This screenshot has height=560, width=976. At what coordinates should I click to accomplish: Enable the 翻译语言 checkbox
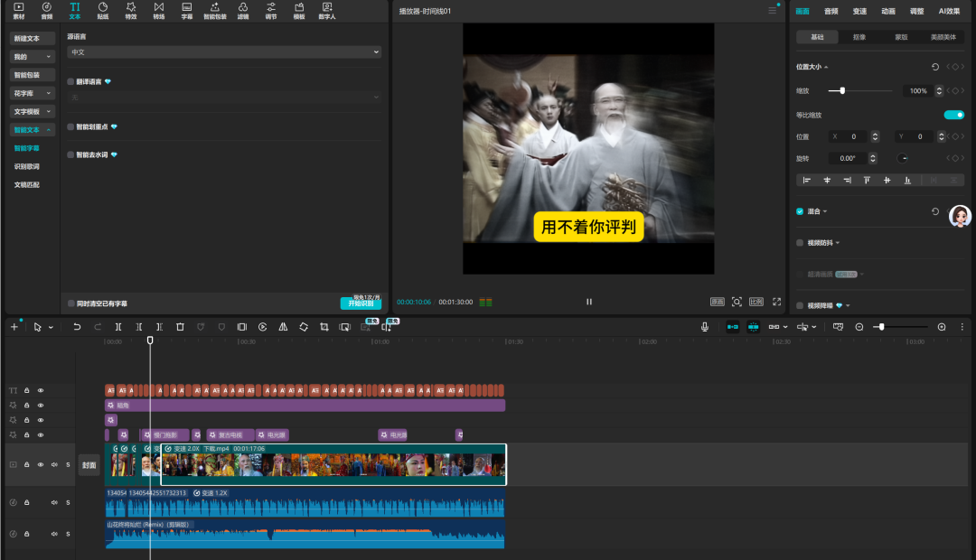[71, 81]
